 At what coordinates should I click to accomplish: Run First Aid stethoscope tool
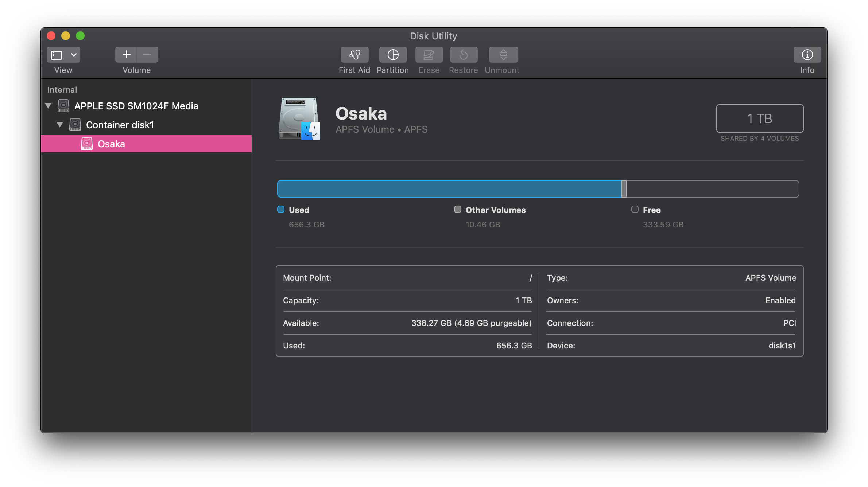click(354, 55)
